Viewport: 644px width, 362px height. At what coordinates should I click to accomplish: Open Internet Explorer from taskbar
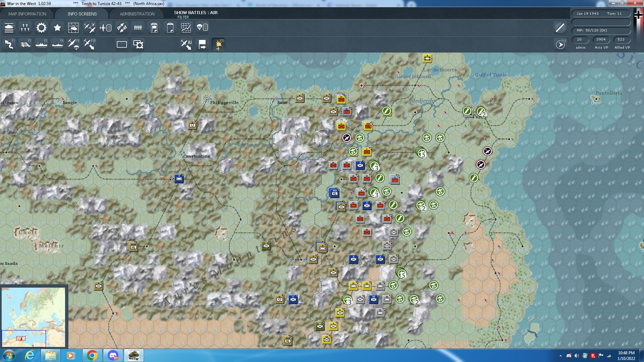30,355
